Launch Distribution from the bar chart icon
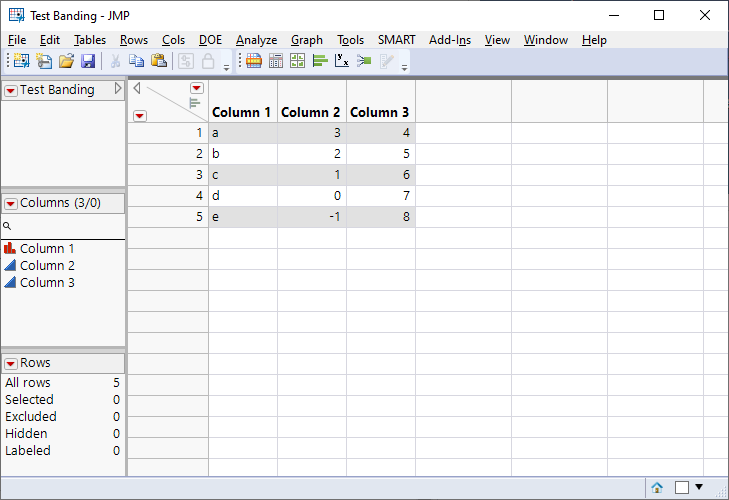The image size is (729, 500). [321, 61]
